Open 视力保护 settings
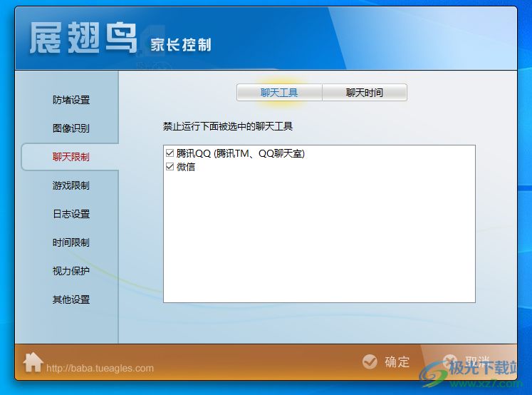The height and width of the screenshot is (395, 532). pos(71,271)
